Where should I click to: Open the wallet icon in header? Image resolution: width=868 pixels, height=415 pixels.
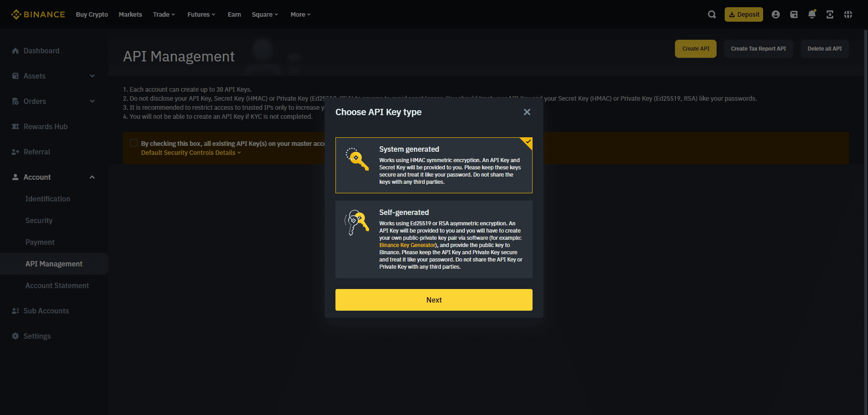tap(794, 14)
